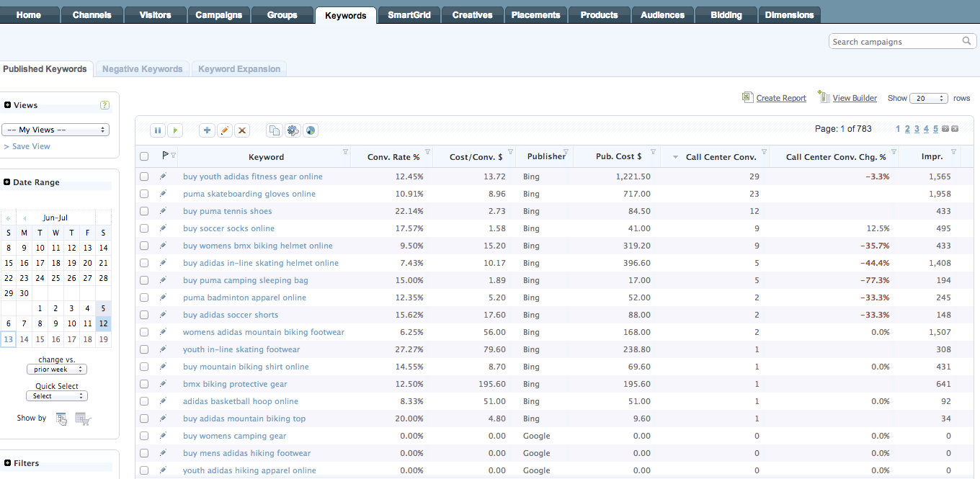Click the magnifier icon in Search campaigns

pos(968,41)
